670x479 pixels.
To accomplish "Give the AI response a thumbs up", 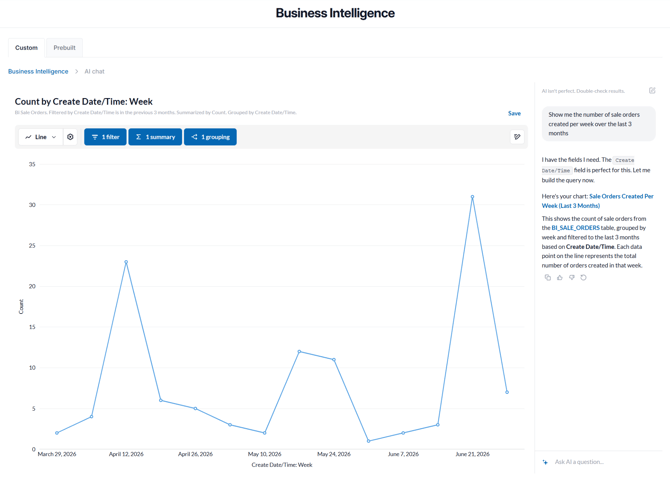I will pyautogui.click(x=560, y=277).
